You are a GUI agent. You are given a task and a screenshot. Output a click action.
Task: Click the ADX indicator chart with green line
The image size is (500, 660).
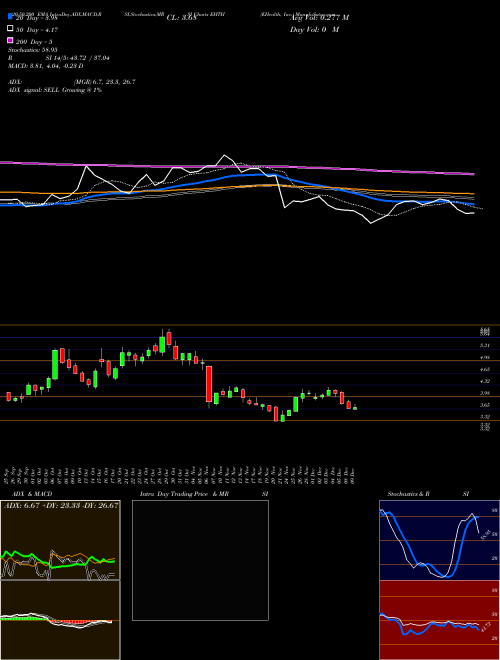[x=60, y=540]
